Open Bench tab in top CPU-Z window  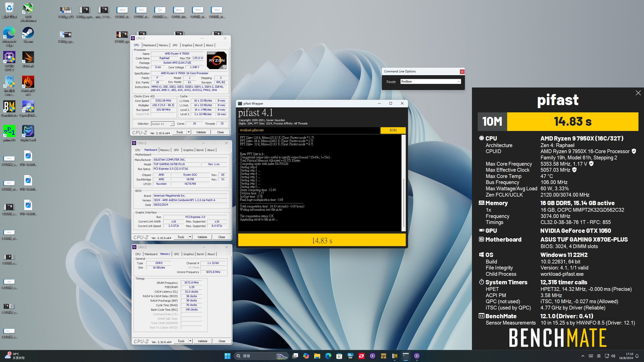pyautogui.click(x=199, y=45)
